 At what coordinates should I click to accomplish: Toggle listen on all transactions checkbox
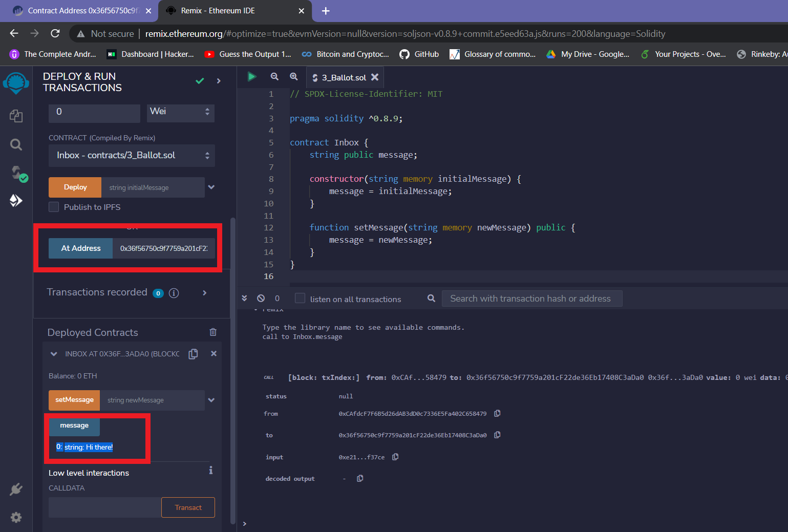coord(300,299)
